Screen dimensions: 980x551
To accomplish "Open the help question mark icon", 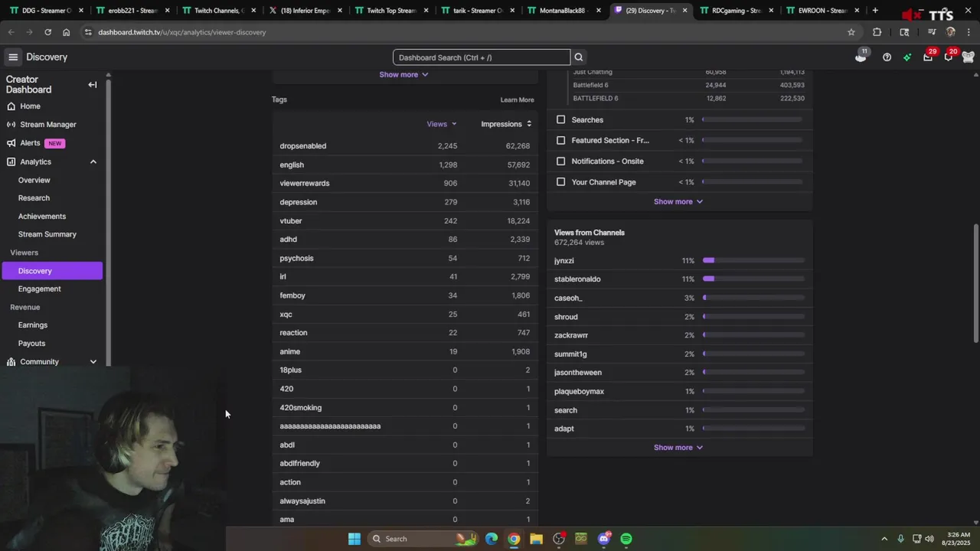I will (887, 57).
